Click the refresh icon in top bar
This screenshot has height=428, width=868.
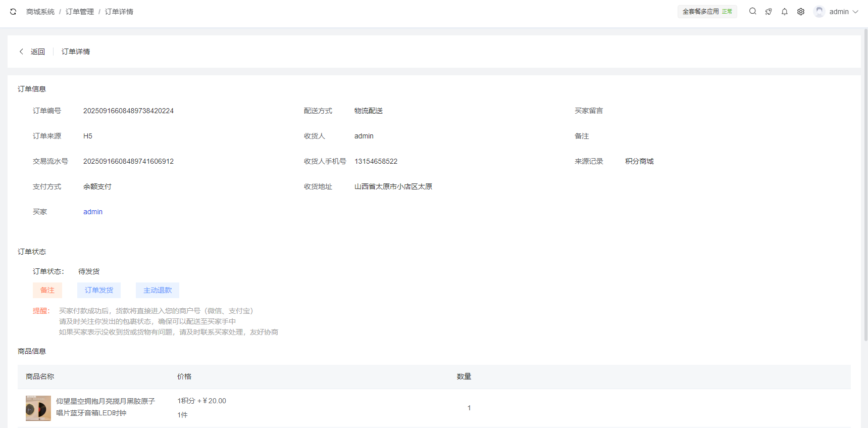pyautogui.click(x=13, y=12)
